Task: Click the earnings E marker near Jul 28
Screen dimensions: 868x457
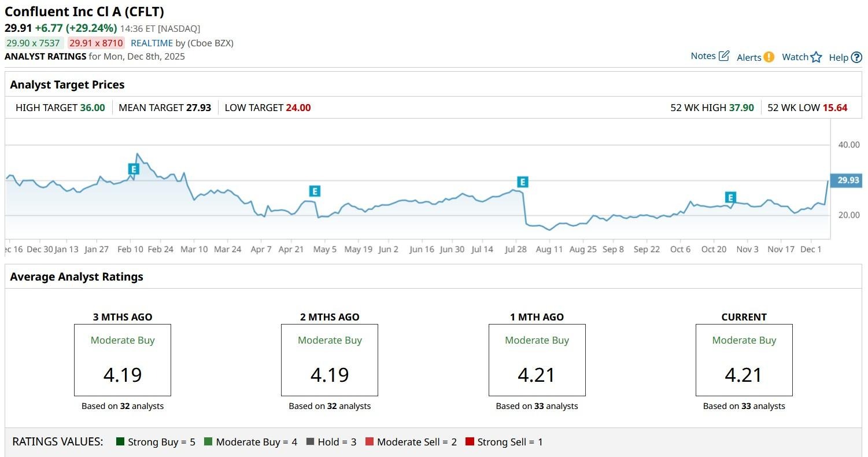Action: pos(522,182)
